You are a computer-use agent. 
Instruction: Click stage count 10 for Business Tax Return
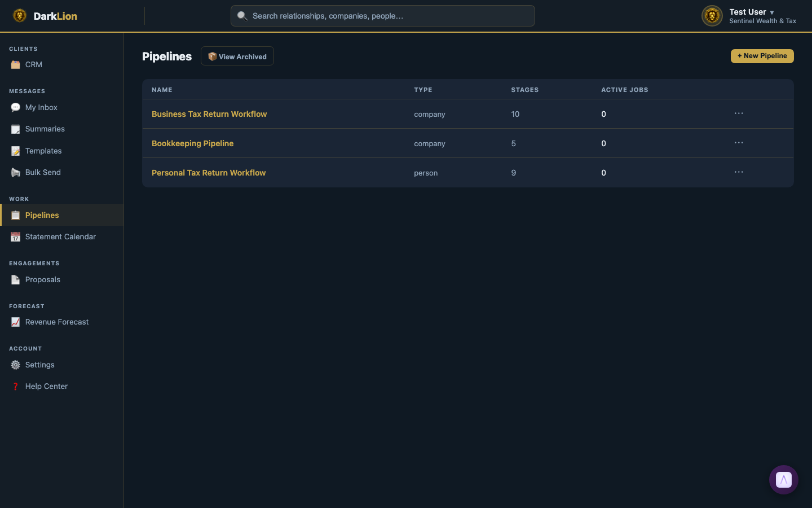[515, 114]
